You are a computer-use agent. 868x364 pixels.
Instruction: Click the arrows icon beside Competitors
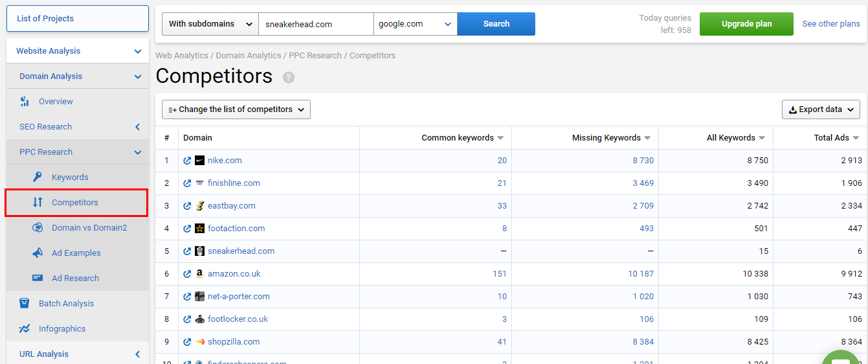coord(38,203)
